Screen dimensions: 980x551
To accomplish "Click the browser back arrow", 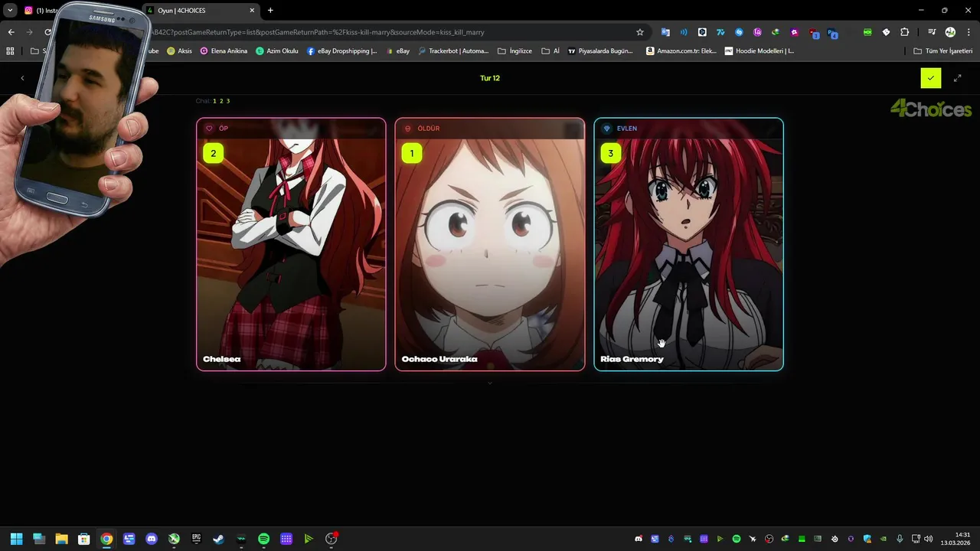I will tap(11, 32).
